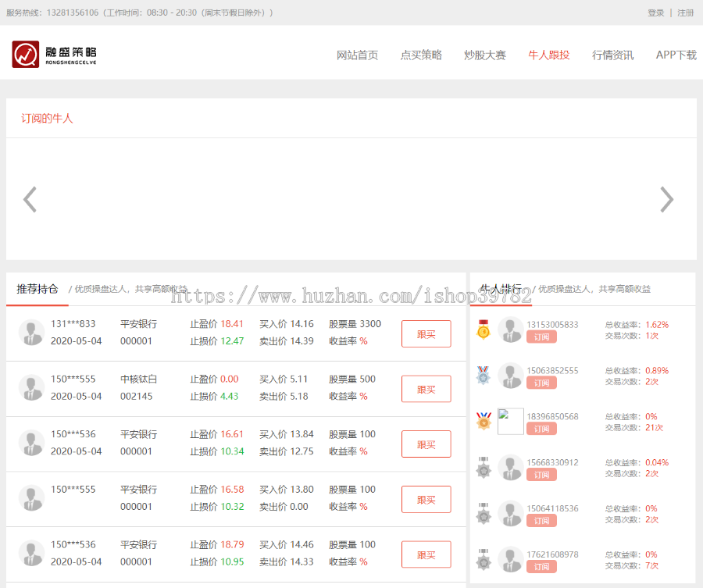Click 跟买 for the first 平安银行 row
Viewport: 703px width, 588px height.
click(x=426, y=334)
